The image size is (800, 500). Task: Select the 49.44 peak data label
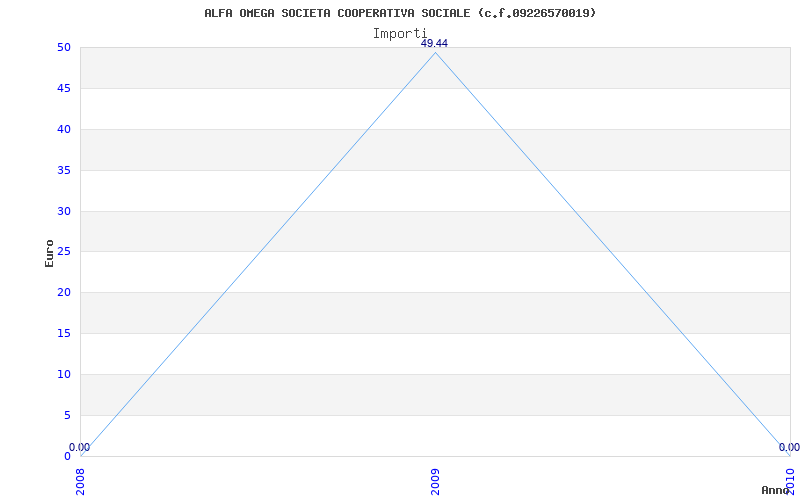434,43
